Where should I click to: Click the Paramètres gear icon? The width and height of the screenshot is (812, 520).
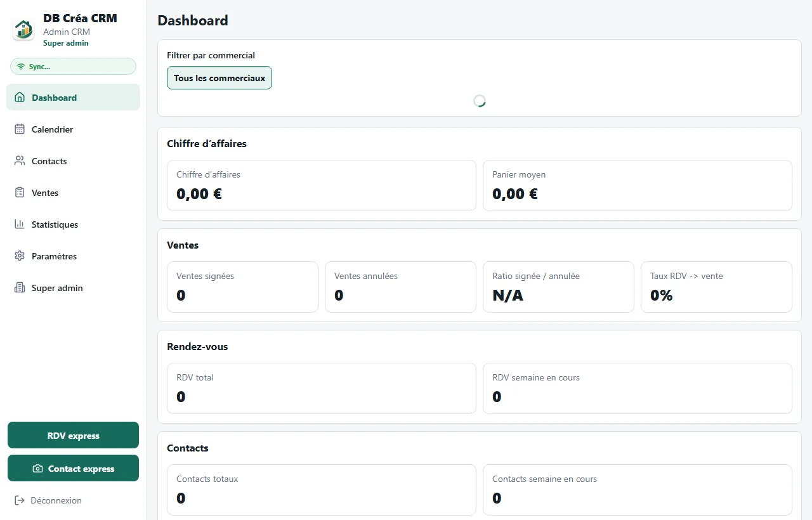(x=20, y=256)
